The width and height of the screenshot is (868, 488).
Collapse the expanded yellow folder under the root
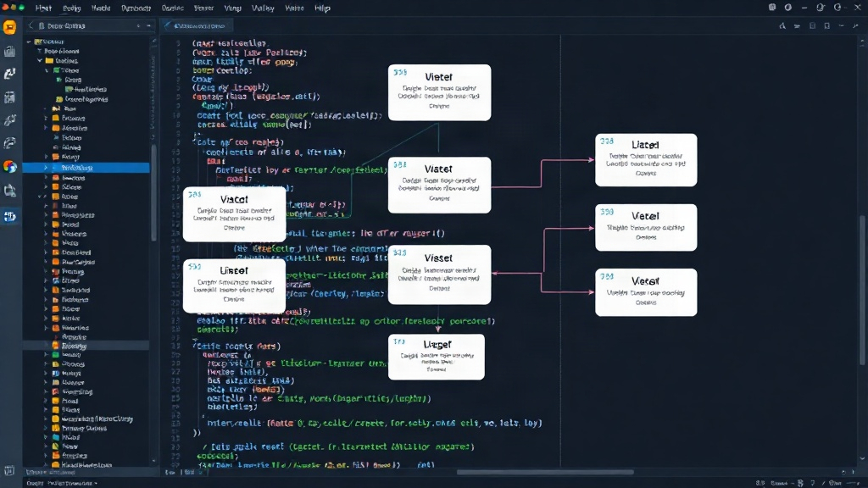[40, 60]
